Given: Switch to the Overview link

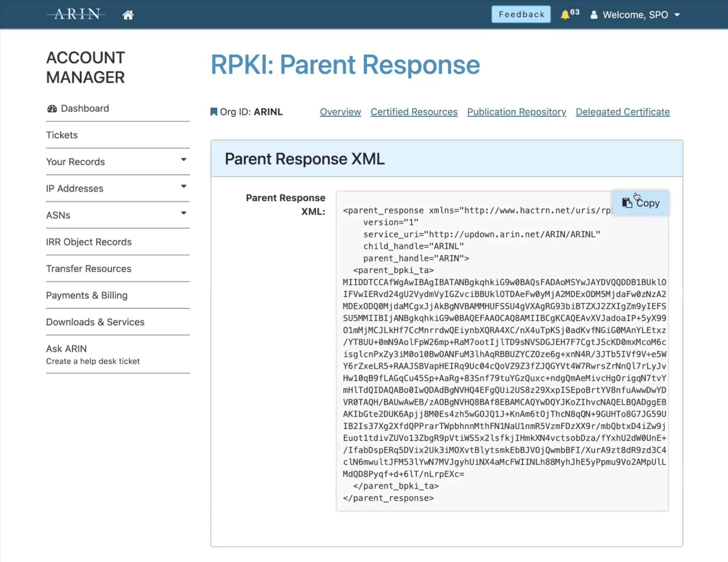Looking at the screenshot, I should [x=340, y=112].
